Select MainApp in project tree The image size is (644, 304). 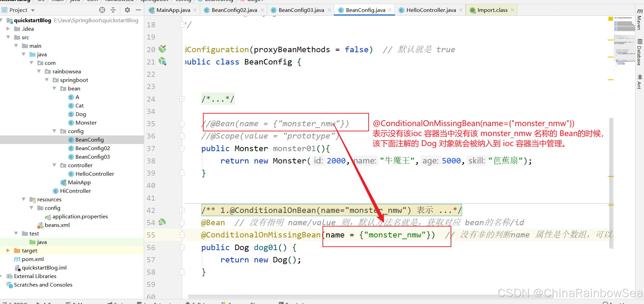coord(76,182)
